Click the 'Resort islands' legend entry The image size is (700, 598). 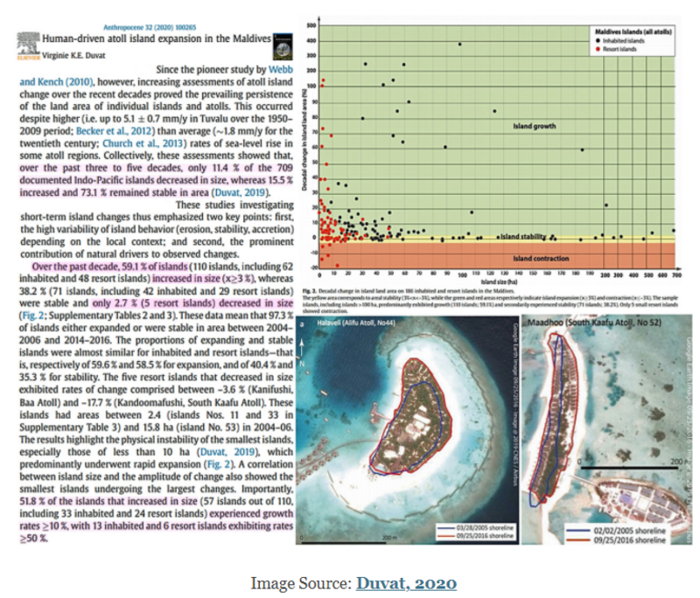point(616,49)
